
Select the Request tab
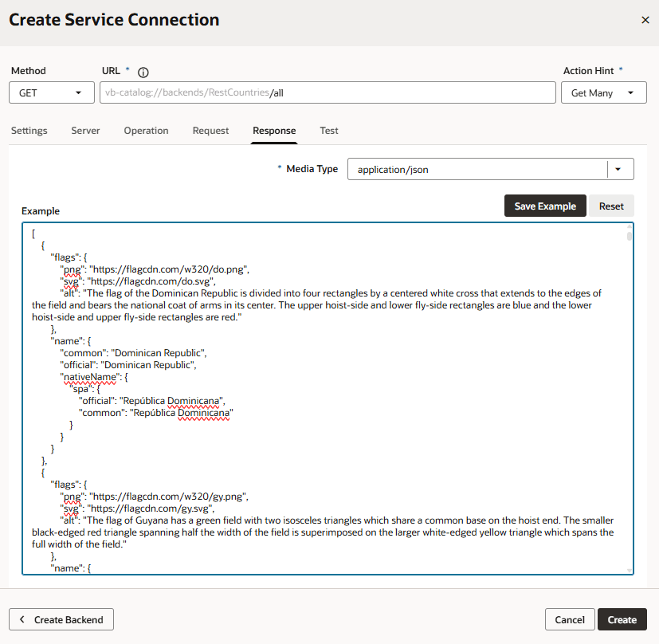click(x=210, y=130)
